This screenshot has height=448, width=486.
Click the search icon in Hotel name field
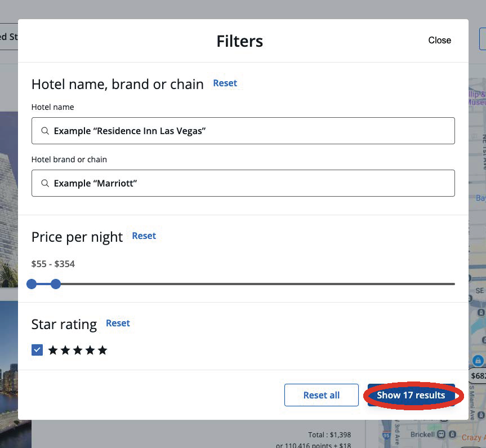(x=45, y=131)
